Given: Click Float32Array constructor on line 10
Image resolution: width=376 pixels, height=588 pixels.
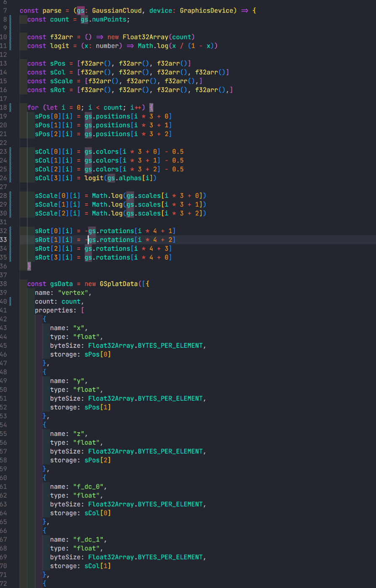Looking at the screenshot, I should (x=146, y=37).
